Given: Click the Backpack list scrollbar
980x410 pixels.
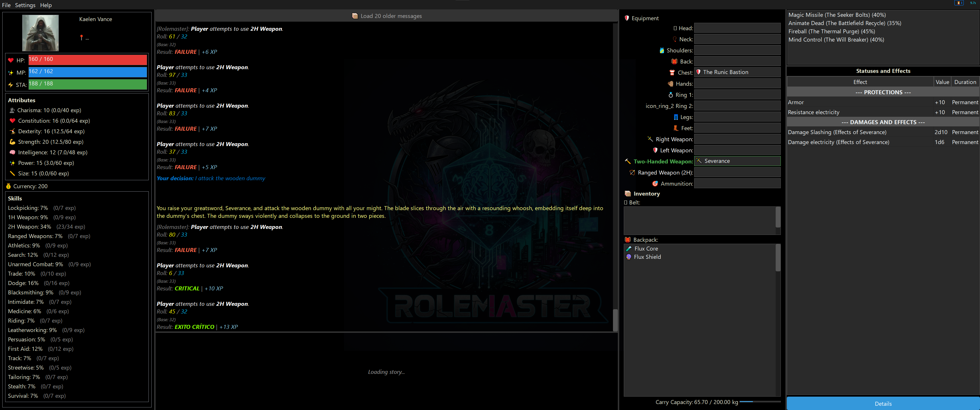Looking at the screenshot, I should click(778, 258).
